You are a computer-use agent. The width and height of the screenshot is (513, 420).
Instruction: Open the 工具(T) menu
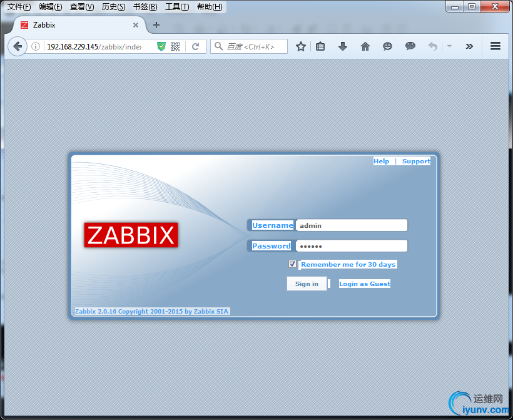[x=177, y=7]
